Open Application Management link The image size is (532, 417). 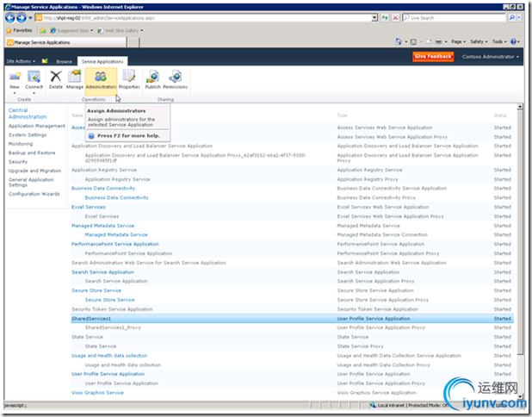tap(37, 126)
